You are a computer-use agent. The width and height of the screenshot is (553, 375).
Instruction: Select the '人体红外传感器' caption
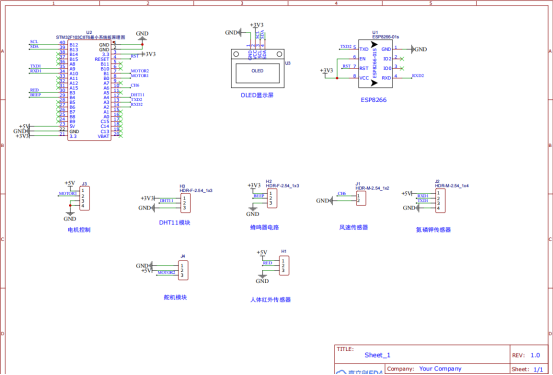pos(271,300)
